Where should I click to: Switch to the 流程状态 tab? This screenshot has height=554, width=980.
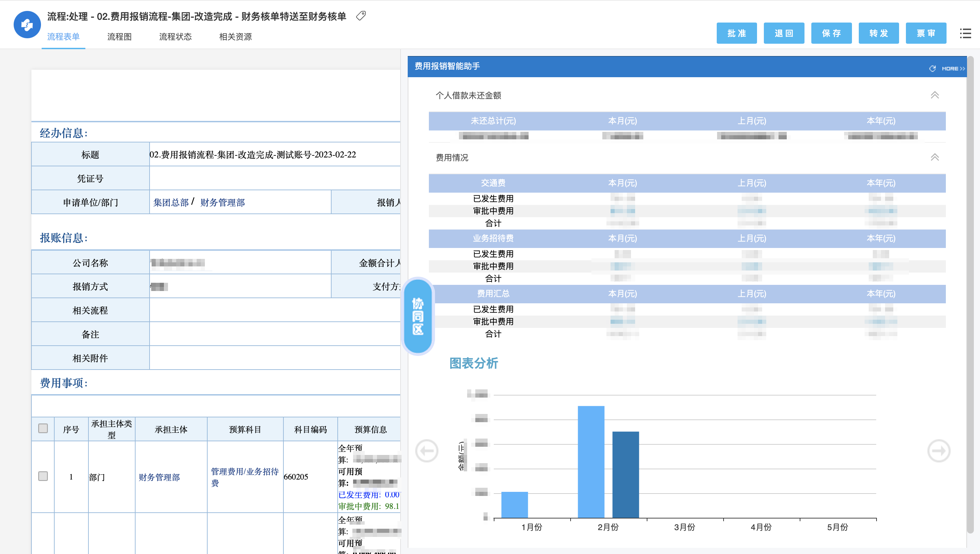pyautogui.click(x=176, y=37)
